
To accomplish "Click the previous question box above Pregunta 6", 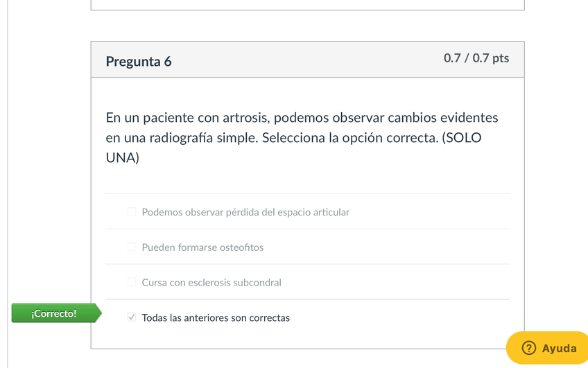I will tap(307, 5).
